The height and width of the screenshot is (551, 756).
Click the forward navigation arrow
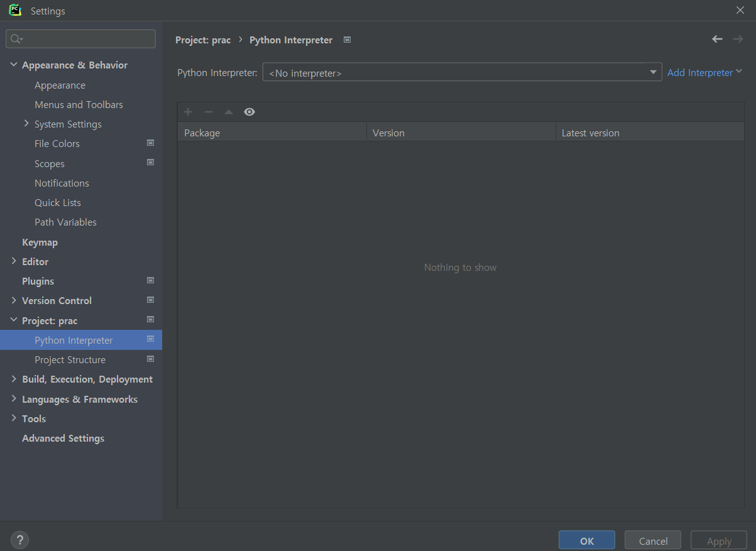point(738,40)
